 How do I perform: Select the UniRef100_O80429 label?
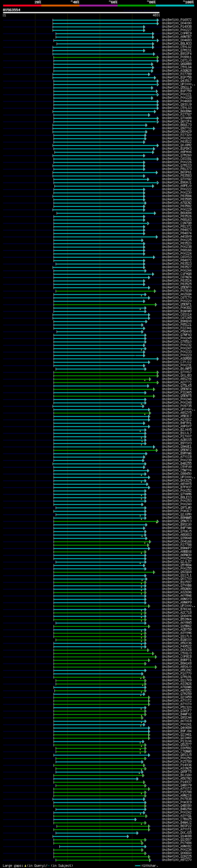[x=176, y=132]
